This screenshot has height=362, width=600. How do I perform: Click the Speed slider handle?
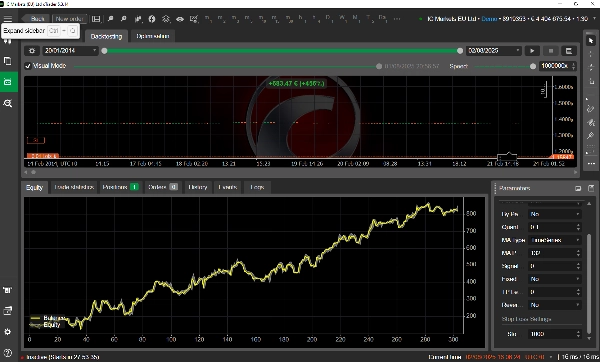pyautogui.click(x=533, y=66)
